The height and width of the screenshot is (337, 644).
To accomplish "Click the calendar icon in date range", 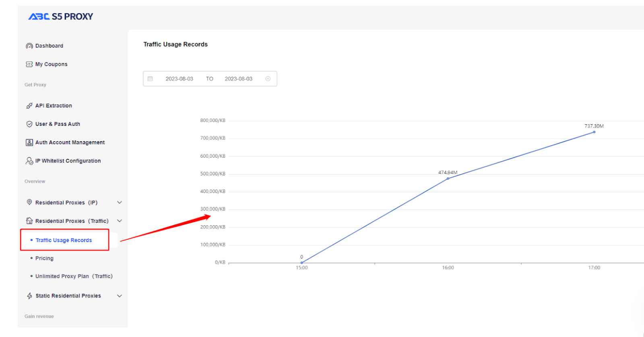I will [150, 79].
